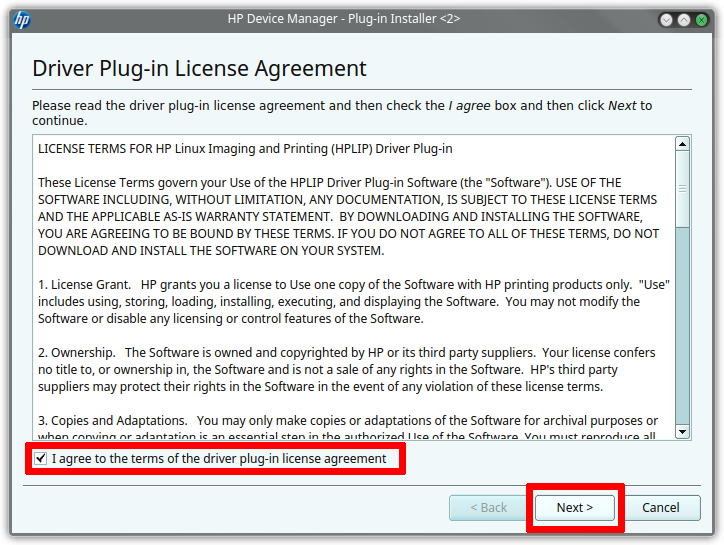Click the 'These License Terms govern' paragraph
Screen dimensions: 724x545
[349, 217]
